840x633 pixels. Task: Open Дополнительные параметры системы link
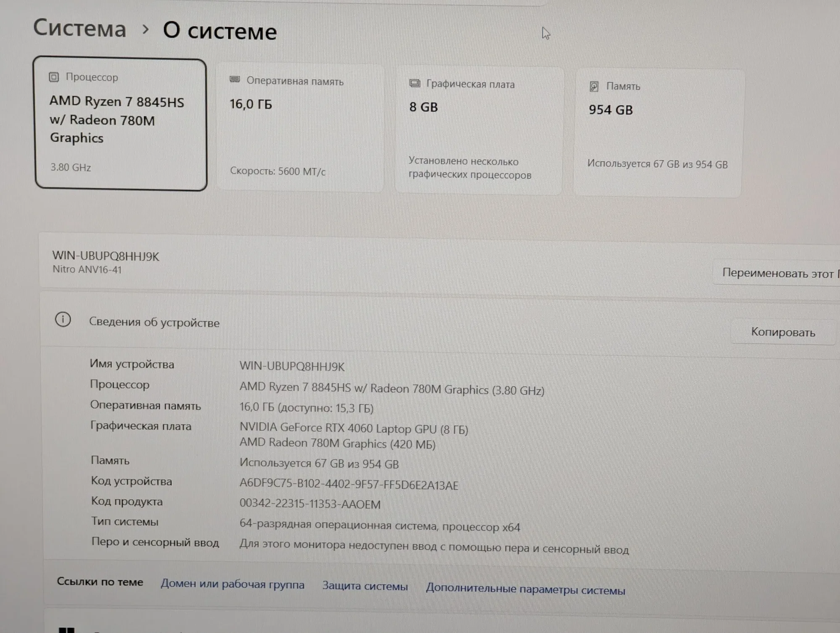click(x=525, y=589)
